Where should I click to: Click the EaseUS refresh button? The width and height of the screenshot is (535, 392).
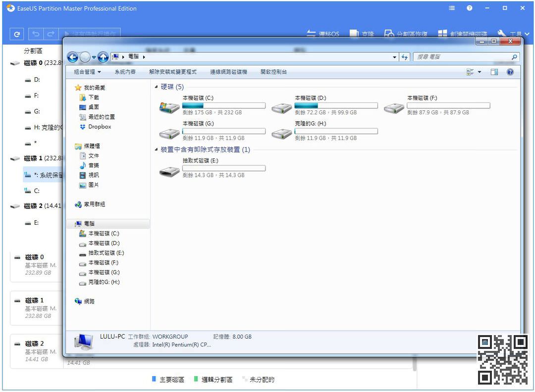(17, 34)
